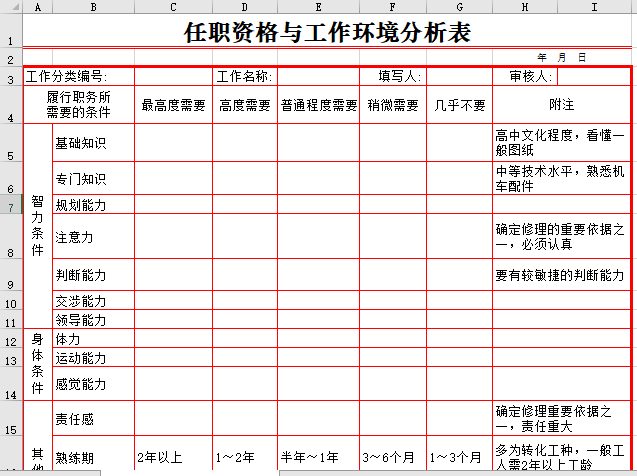Click the 半年～1年 cell
Image resolution: width=637 pixels, height=476 pixels.
pyautogui.click(x=318, y=457)
